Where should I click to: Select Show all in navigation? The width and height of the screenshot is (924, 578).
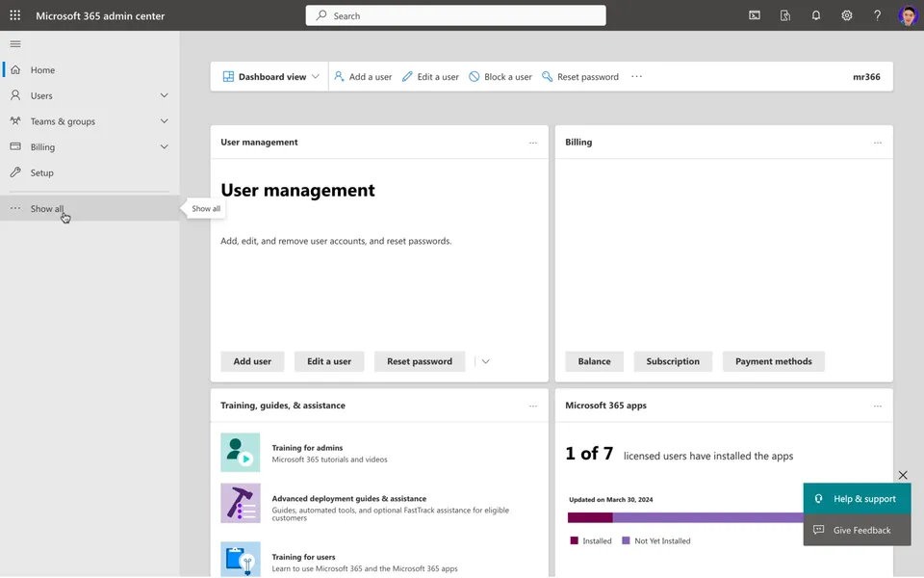click(x=90, y=208)
